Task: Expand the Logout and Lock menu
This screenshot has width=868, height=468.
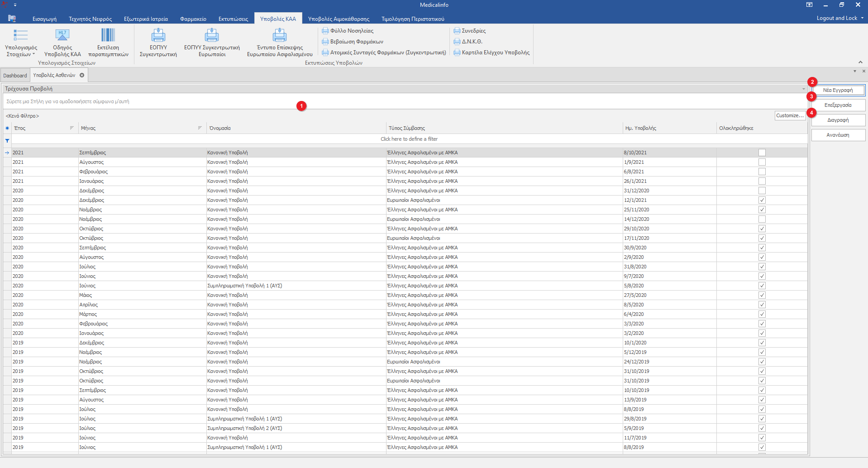Action: [x=839, y=18]
